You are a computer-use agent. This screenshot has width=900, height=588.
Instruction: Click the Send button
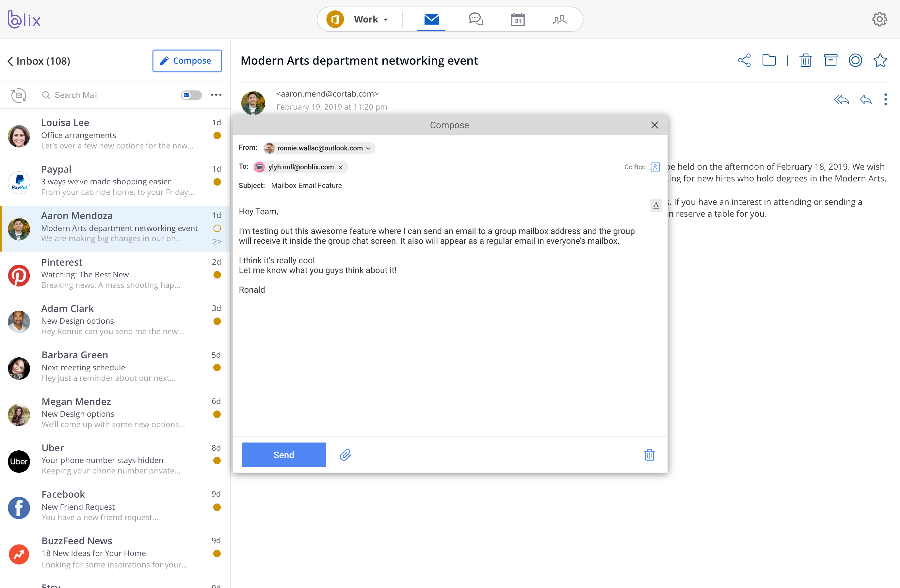284,455
